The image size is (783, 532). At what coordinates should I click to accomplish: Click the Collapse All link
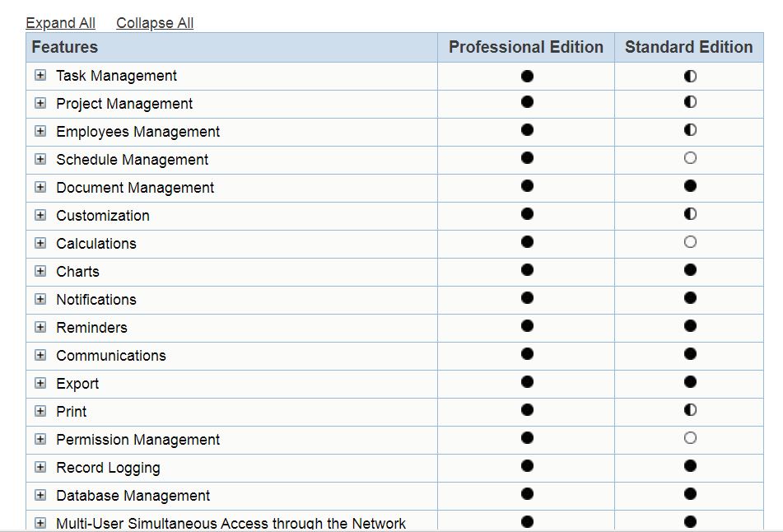154,22
